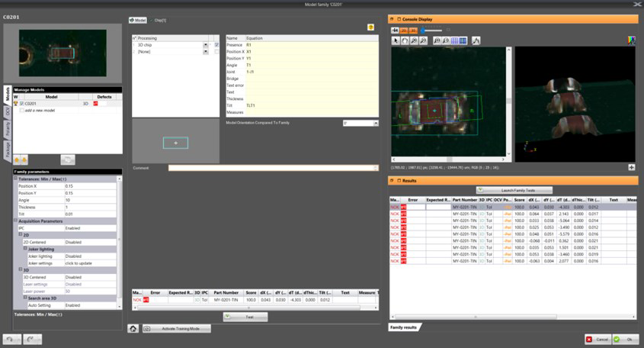644x348 pixels.
Task: Move model up with the up arrow
Action: click(18, 159)
